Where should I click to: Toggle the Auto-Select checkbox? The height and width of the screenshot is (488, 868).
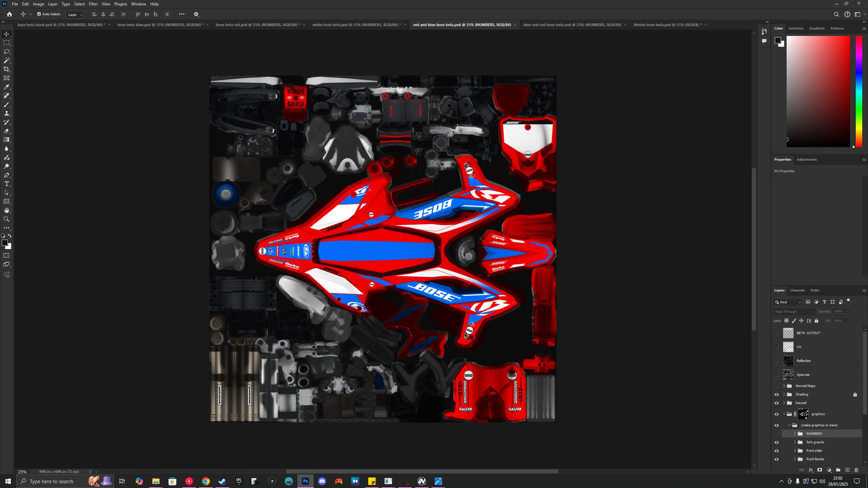click(39, 14)
